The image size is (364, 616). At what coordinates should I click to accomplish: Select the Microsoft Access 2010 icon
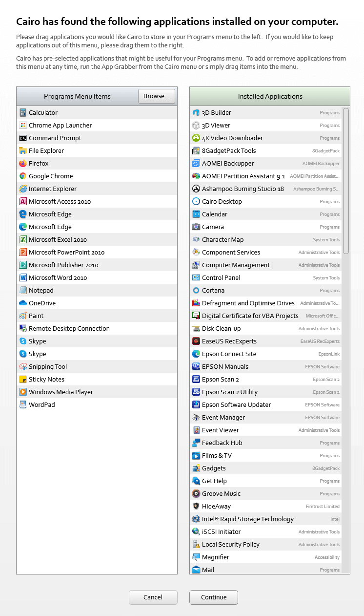click(22, 202)
